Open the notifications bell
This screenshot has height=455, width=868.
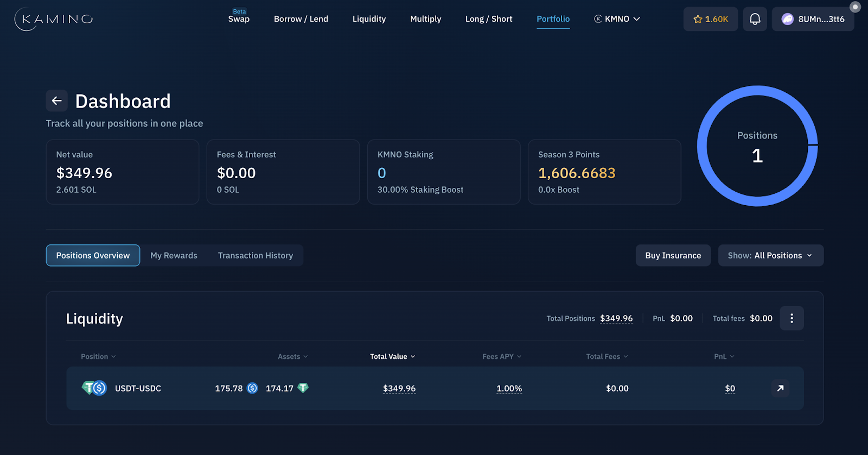(755, 19)
